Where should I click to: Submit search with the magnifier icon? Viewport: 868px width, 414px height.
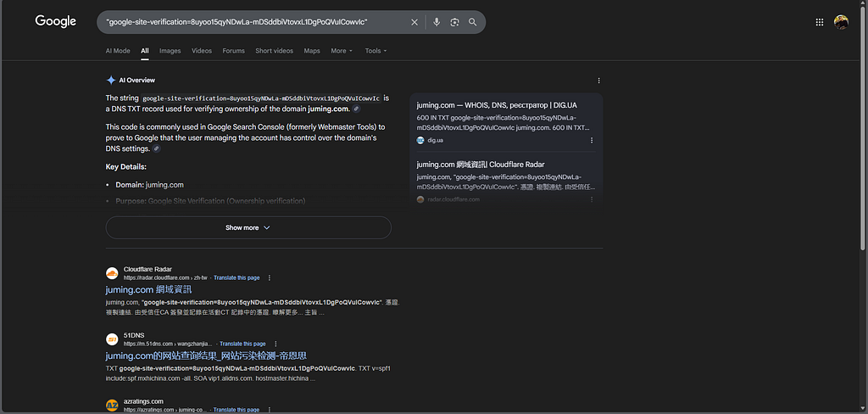(472, 22)
